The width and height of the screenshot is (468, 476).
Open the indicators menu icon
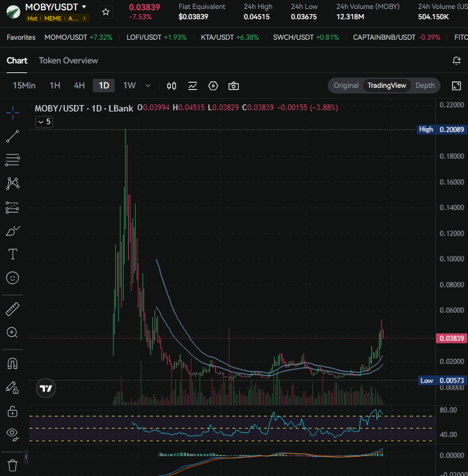point(193,86)
